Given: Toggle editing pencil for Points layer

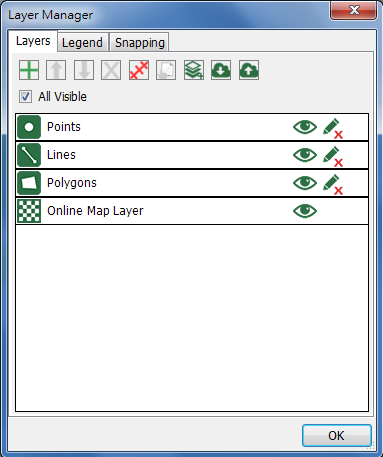Looking at the screenshot, I should 333,128.
